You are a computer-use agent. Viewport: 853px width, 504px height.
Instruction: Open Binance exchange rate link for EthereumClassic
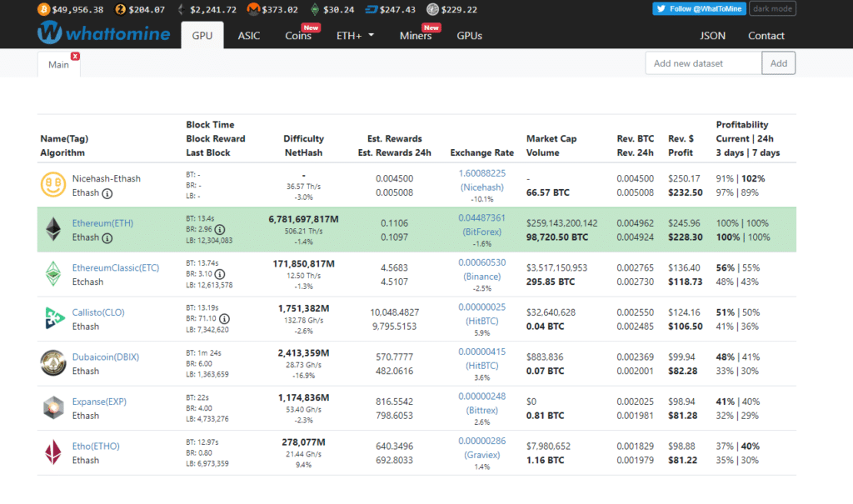coord(482,269)
